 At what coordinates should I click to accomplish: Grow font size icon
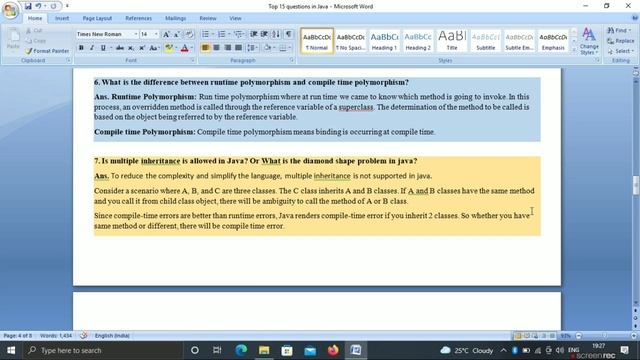click(x=166, y=34)
